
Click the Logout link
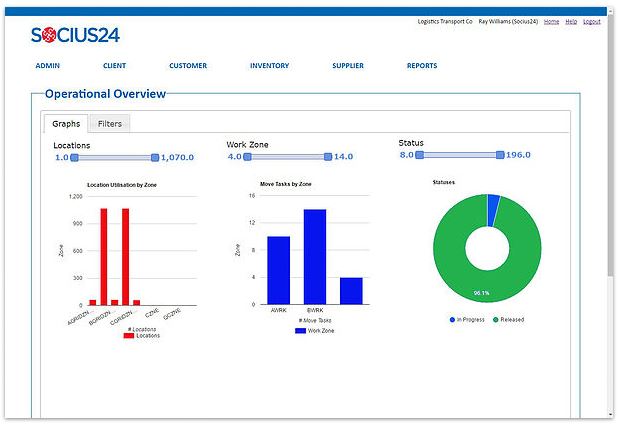point(592,21)
